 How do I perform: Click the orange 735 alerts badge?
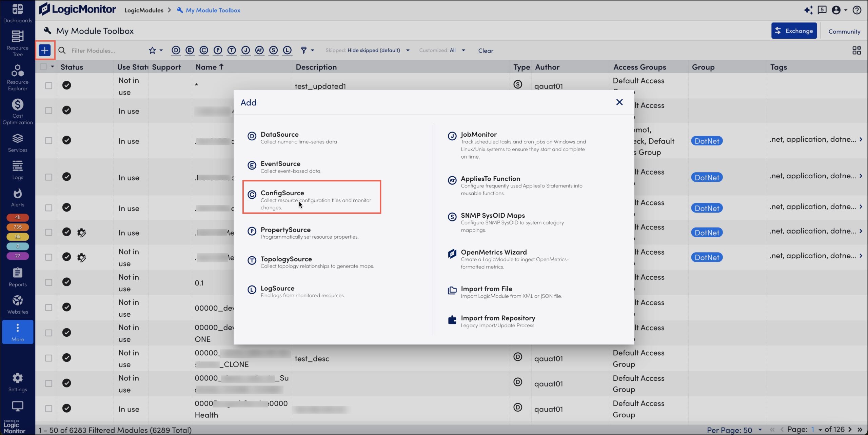click(x=18, y=227)
